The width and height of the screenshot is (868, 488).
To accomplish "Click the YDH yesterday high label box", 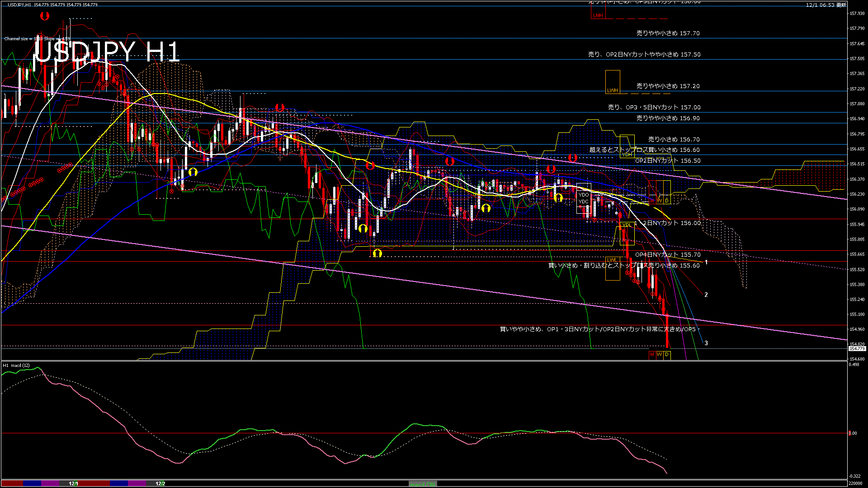I will 627,155.
